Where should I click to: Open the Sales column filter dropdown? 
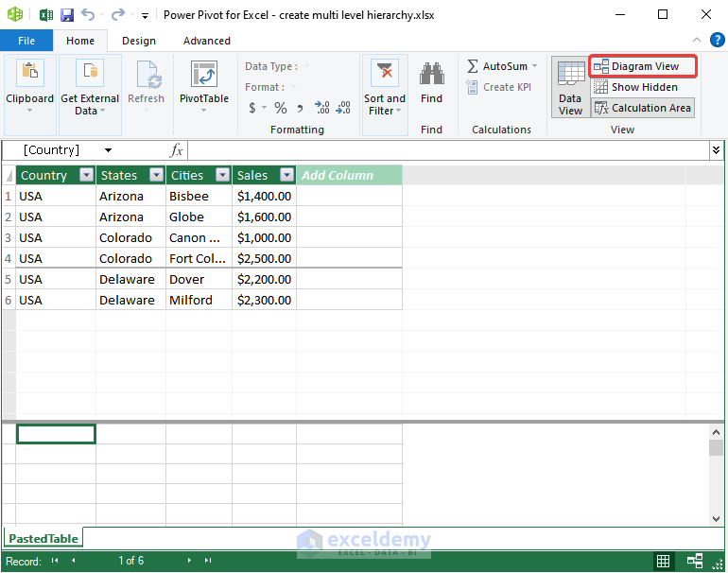(x=287, y=175)
